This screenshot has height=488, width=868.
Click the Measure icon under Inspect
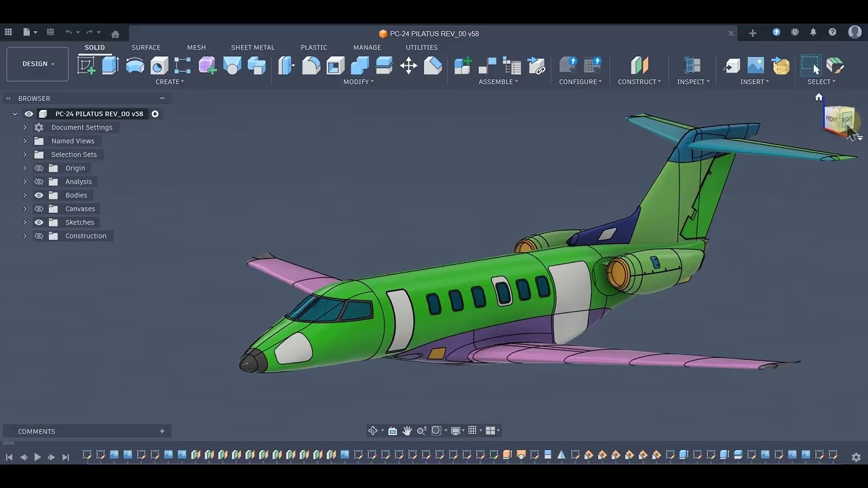[692, 65]
